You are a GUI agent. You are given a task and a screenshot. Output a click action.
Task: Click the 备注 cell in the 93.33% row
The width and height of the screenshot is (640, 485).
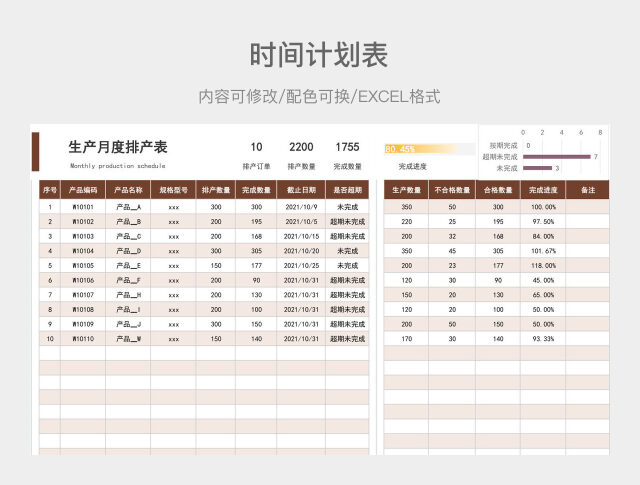click(588, 339)
